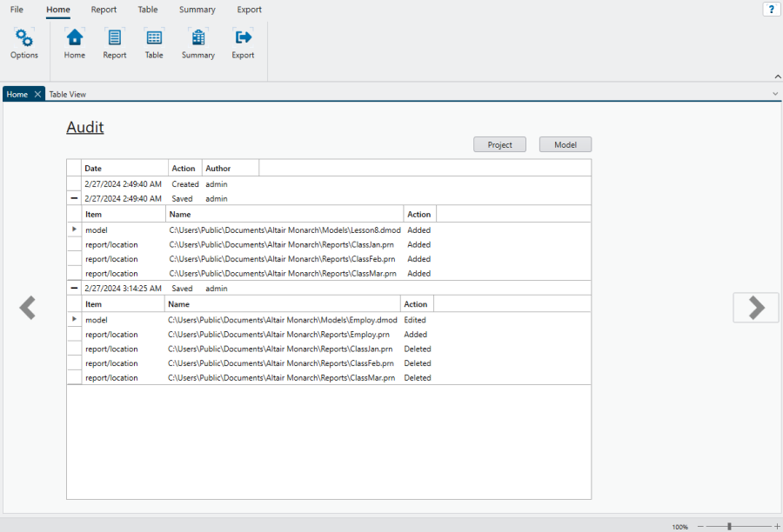Open the tab list dropdown arrow
Viewport: 783px width, 532px height.
point(775,93)
